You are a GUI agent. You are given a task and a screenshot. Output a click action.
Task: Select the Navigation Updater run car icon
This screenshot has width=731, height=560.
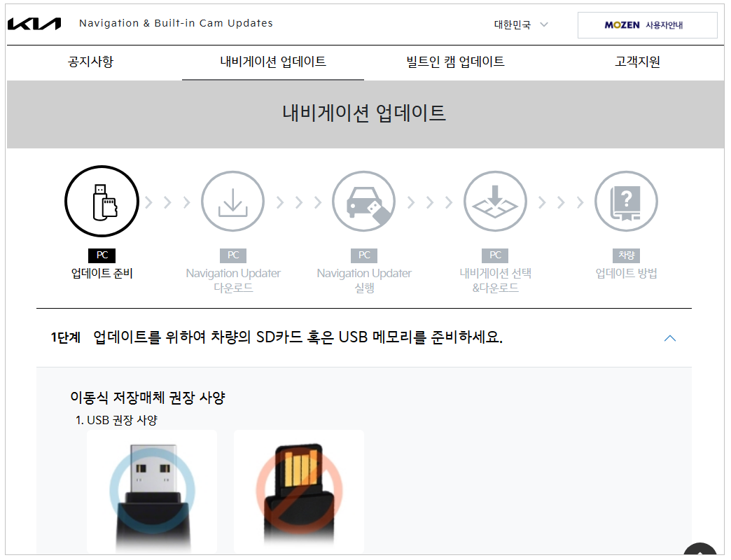coord(364,202)
